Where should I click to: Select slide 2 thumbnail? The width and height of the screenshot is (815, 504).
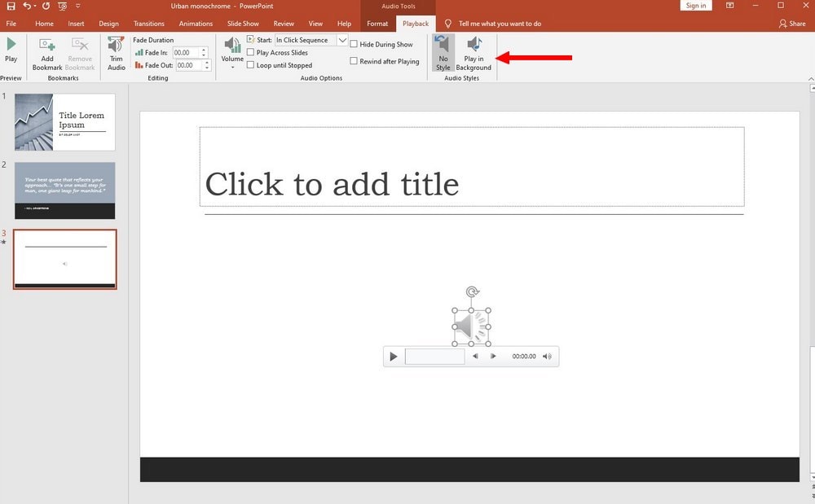[x=64, y=191]
